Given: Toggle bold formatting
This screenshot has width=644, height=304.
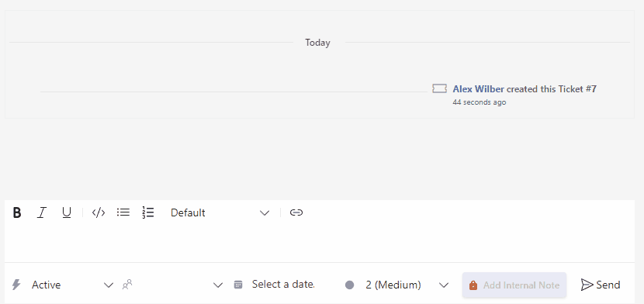Looking at the screenshot, I should click(17, 212).
